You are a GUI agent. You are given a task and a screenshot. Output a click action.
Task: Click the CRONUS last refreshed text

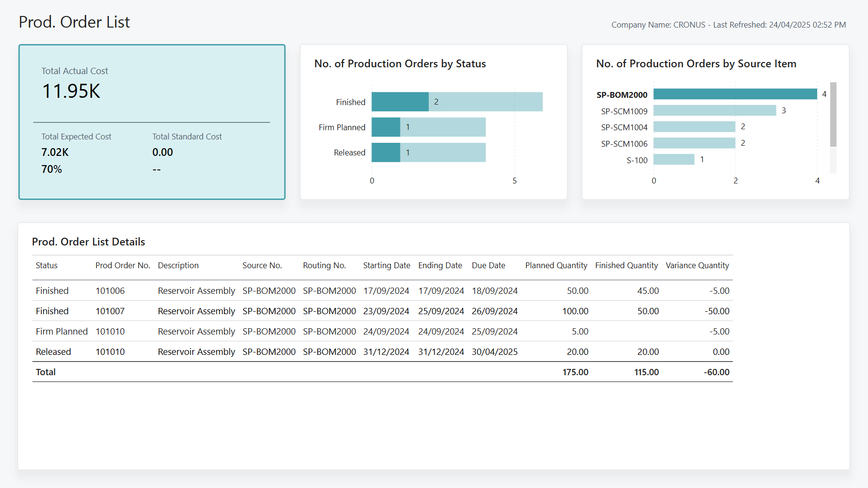(x=728, y=24)
